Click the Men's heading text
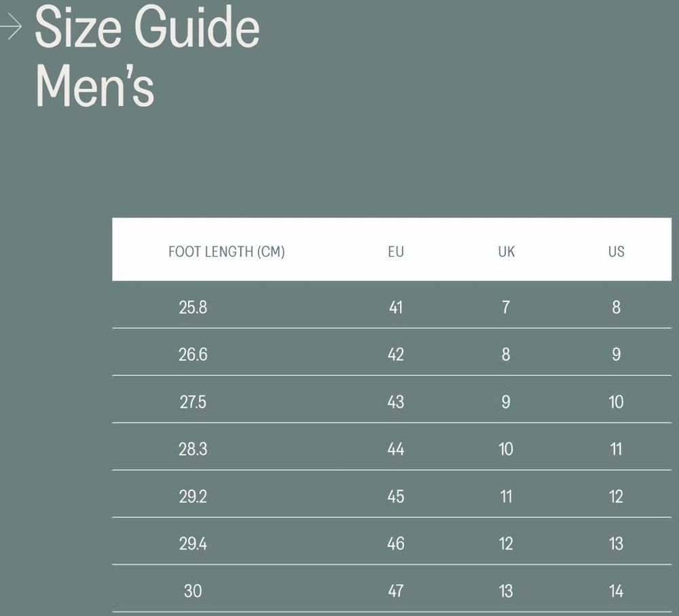 click(94, 87)
